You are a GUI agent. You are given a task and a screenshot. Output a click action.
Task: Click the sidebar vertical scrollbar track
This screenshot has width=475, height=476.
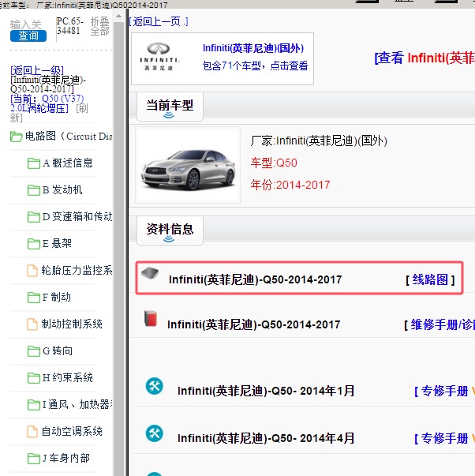118,249
